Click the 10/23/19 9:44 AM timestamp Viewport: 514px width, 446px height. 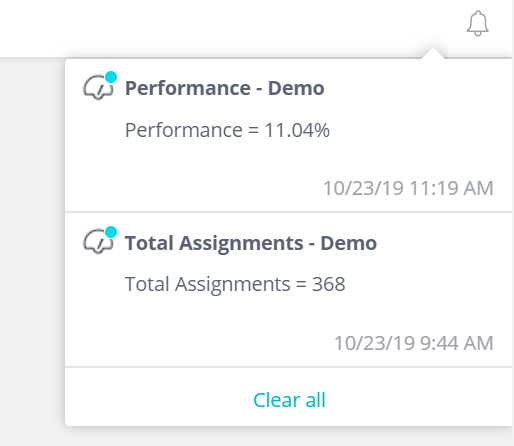tap(414, 343)
